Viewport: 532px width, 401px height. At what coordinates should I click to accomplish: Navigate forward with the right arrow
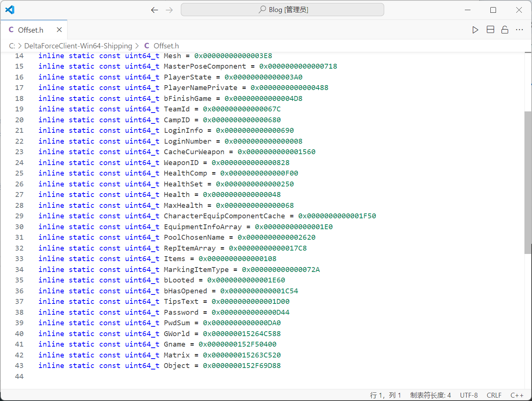pyautogui.click(x=169, y=10)
